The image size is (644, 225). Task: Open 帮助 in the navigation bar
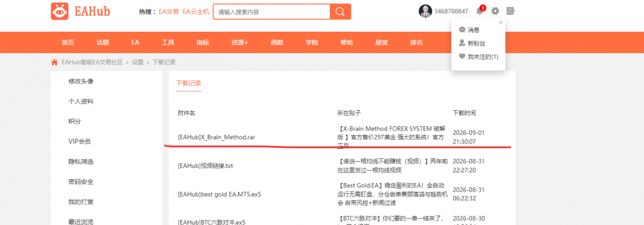pos(347,42)
